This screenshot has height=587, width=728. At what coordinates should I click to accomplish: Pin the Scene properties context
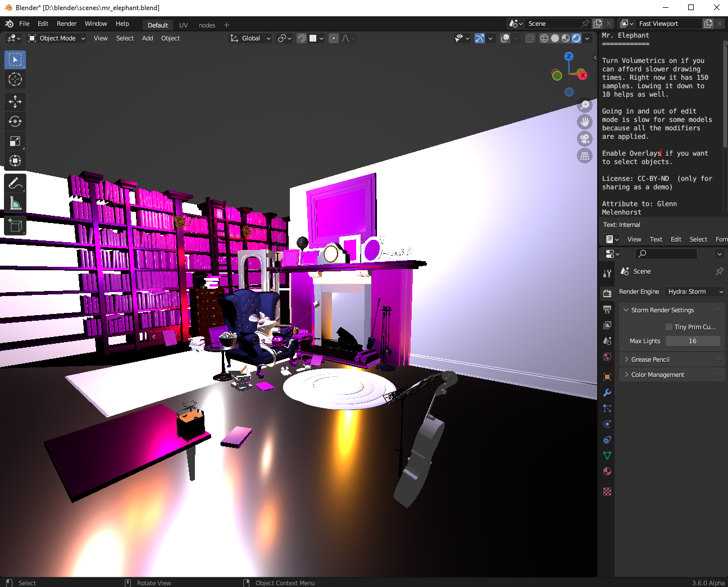point(719,271)
